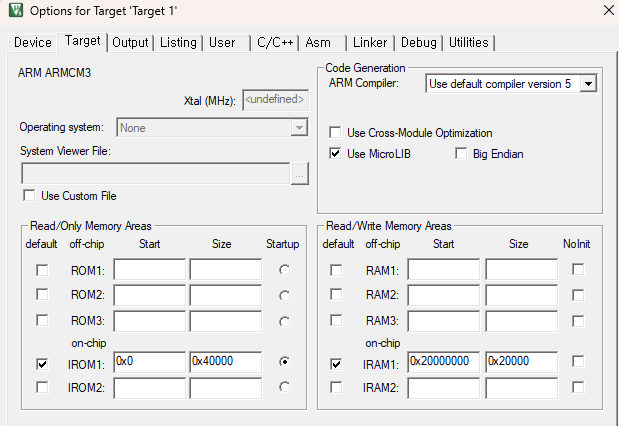Toggle the IRAM1 default checkbox
Image resolution: width=619 pixels, height=426 pixels.
point(336,364)
